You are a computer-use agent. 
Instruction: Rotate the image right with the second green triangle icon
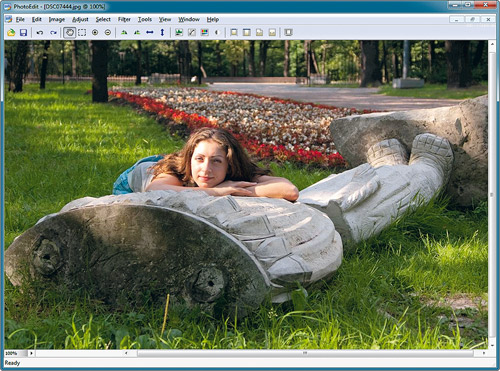point(137,32)
